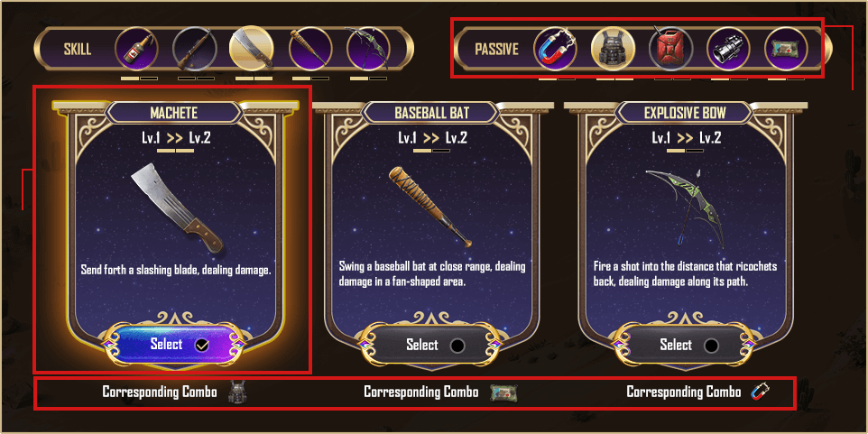Toggle the Explosive Bow Select radio circle

pos(711,346)
